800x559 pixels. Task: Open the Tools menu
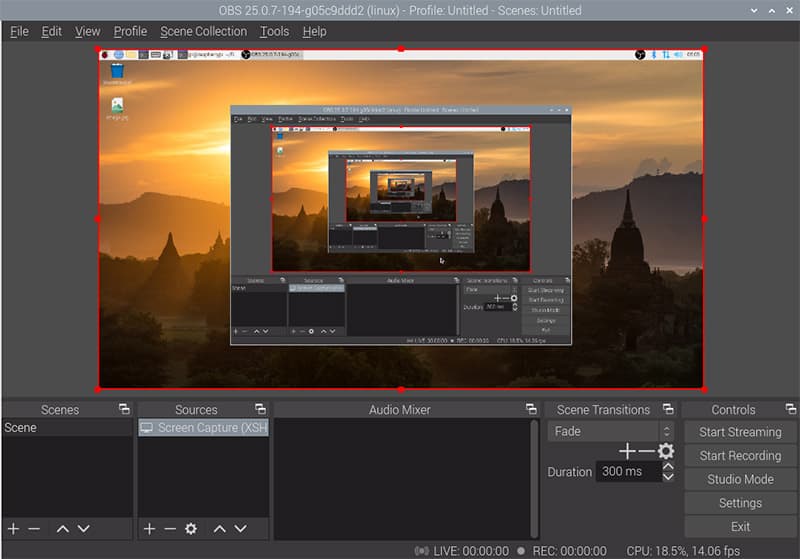click(274, 32)
